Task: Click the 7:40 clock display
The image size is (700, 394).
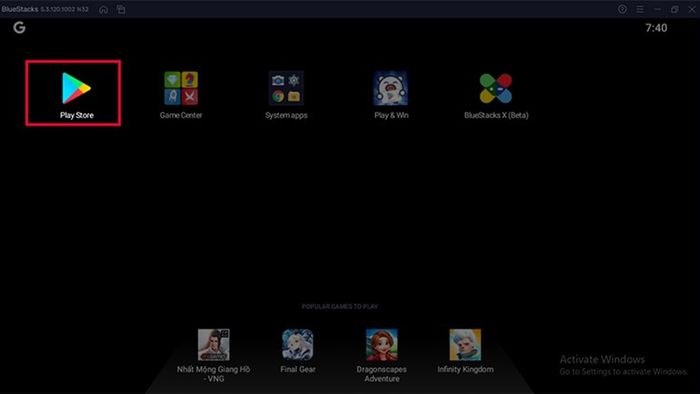Action: (656, 28)
